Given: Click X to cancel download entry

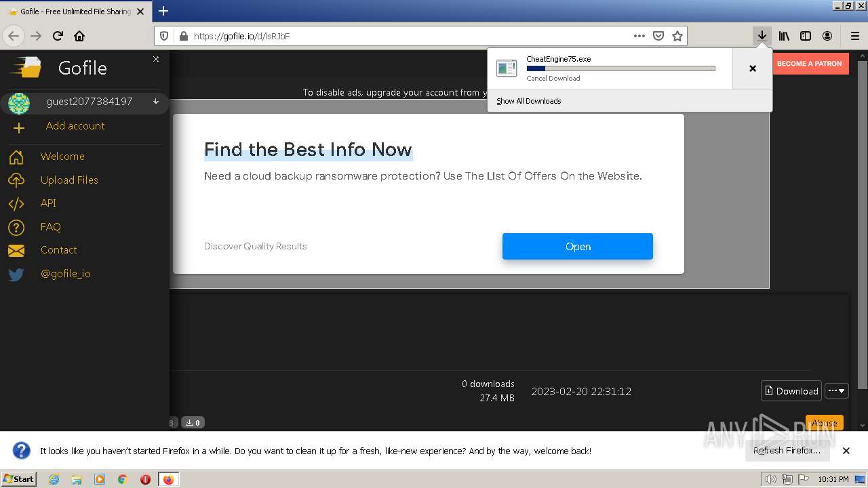Looking at the screenshot, I should (752, 68).
